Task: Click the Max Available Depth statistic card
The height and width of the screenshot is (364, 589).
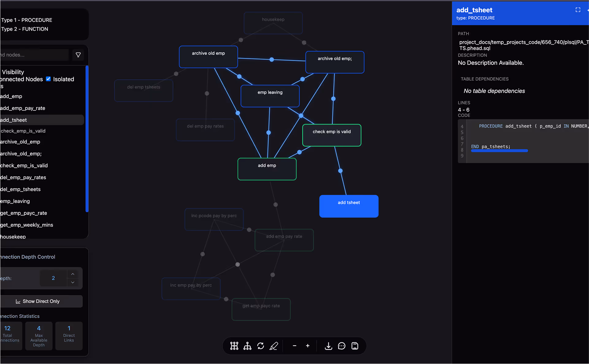Action: pos(39,336)
